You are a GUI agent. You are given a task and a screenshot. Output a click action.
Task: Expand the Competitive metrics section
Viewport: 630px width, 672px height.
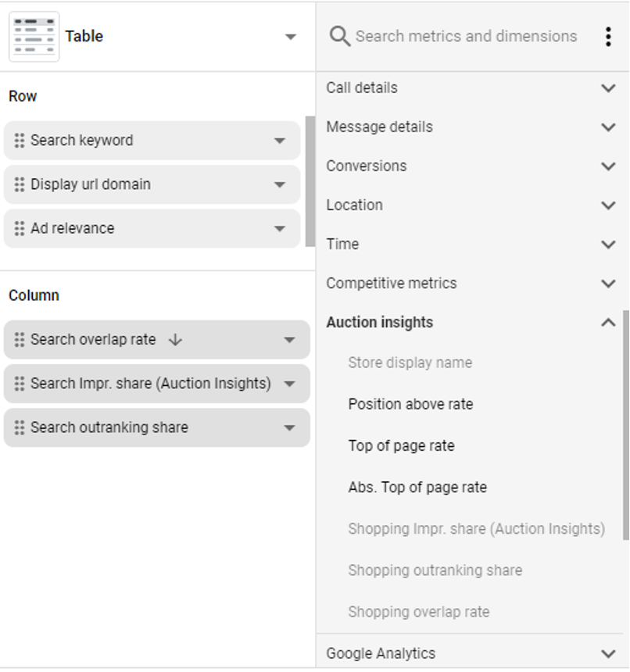(608, 283)
